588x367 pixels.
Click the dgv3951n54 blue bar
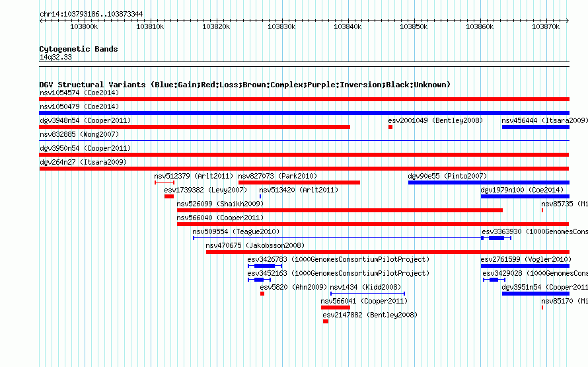[536, 294]
